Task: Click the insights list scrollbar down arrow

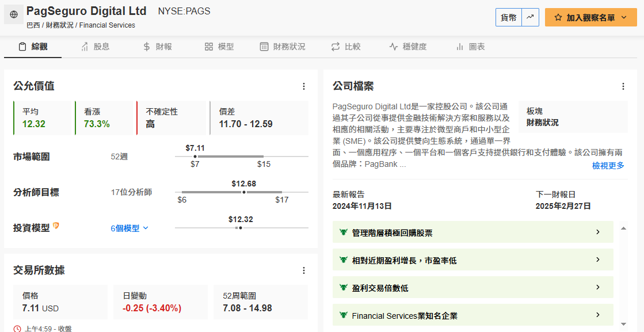Action: pos(623,324)
